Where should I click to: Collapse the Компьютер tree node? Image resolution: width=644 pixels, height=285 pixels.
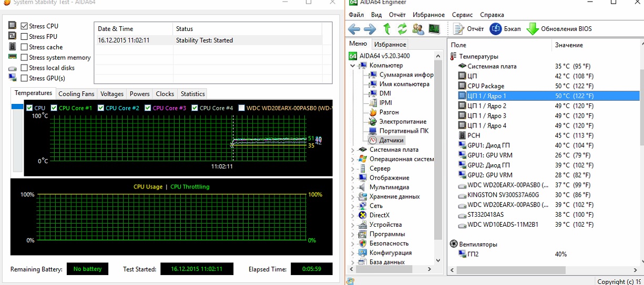(352, 66)
